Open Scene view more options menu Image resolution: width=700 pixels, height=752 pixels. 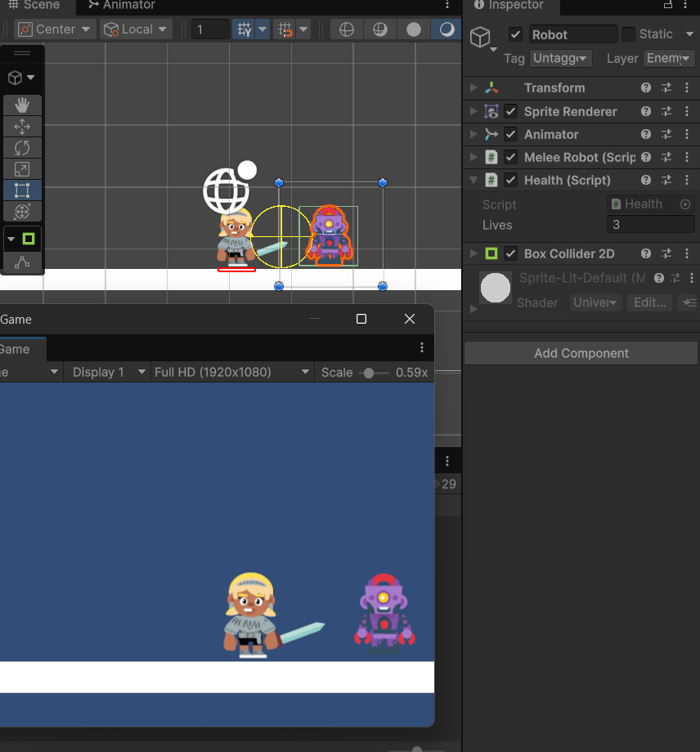pos(447,5)
